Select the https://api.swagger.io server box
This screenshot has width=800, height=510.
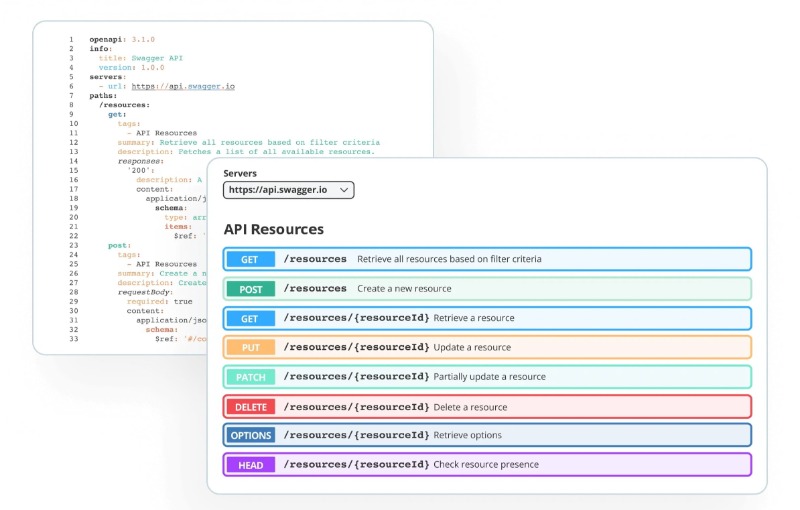288,190
